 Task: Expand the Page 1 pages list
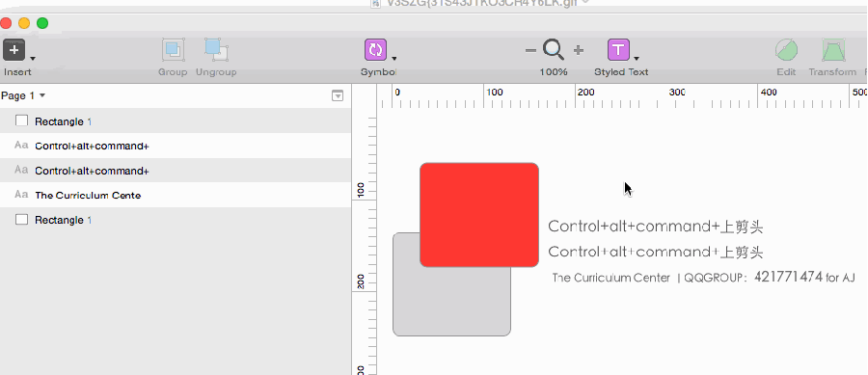(x=23, y=95)
